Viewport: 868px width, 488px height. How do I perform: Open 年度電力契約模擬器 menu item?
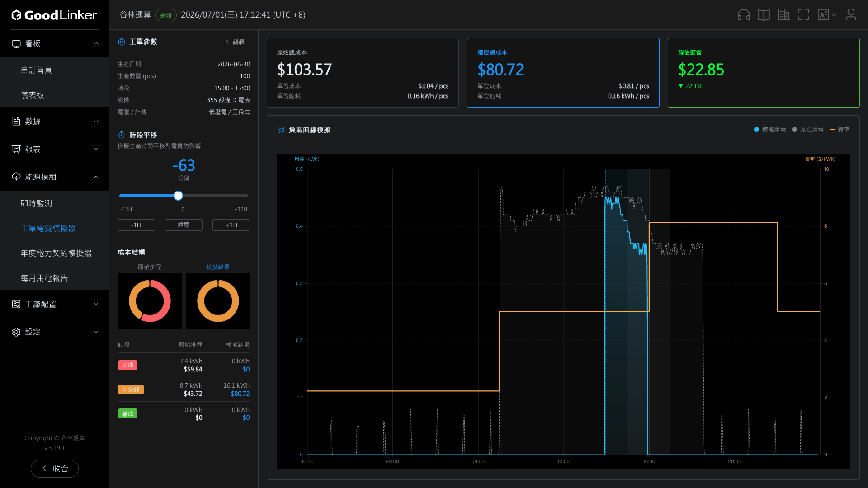point(56,253)
